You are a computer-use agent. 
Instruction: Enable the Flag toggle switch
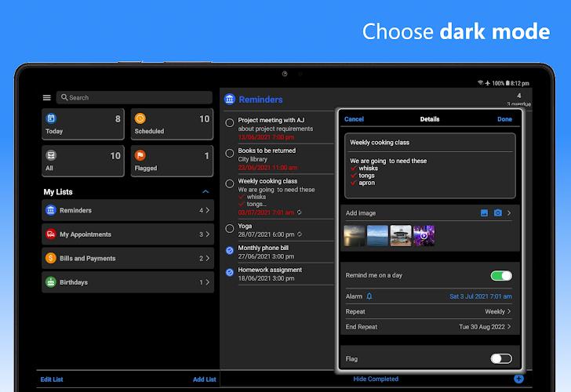coord(501,359)
